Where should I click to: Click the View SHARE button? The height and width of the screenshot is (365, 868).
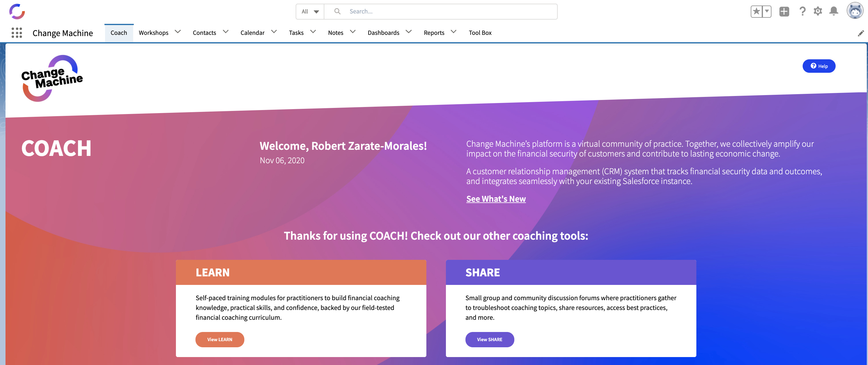click(490, 339)
